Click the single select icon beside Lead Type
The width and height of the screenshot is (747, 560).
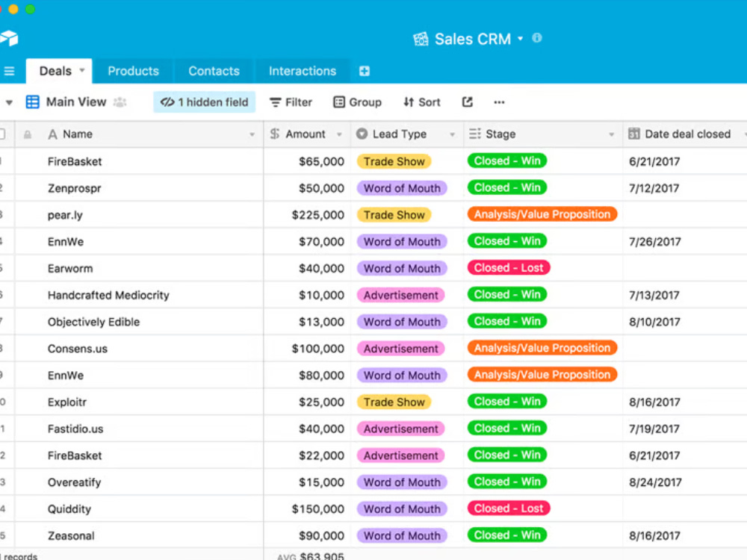[362, 134]
